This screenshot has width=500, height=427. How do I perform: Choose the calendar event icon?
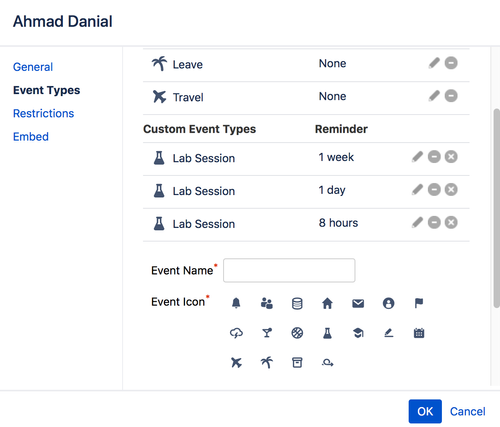click(419, 333)
